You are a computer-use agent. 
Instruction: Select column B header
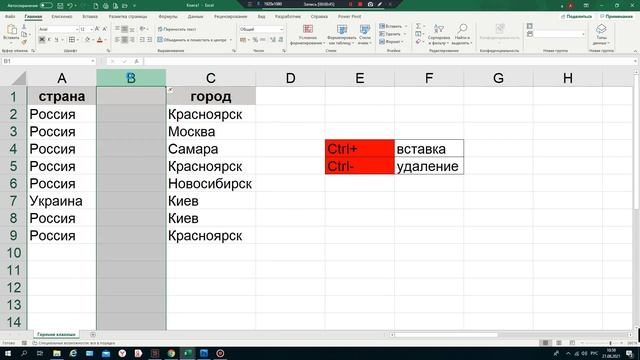pos(131,78)
